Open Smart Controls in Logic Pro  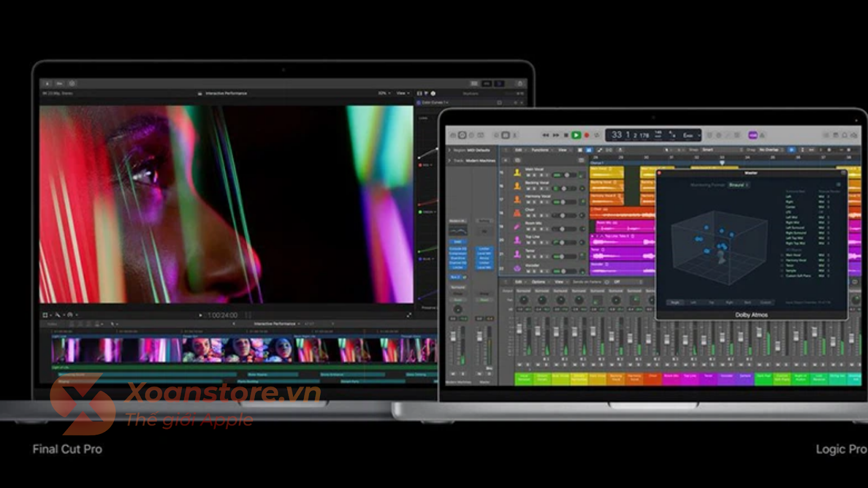(496, 135)
